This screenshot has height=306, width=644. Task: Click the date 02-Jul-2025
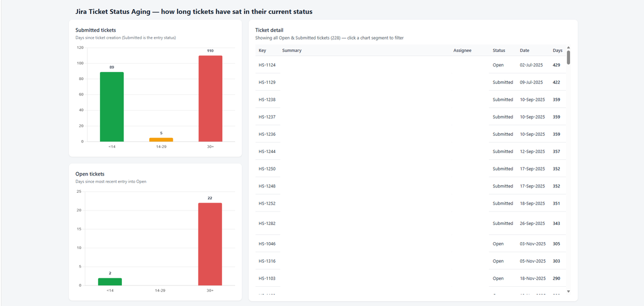click(531, 65)
